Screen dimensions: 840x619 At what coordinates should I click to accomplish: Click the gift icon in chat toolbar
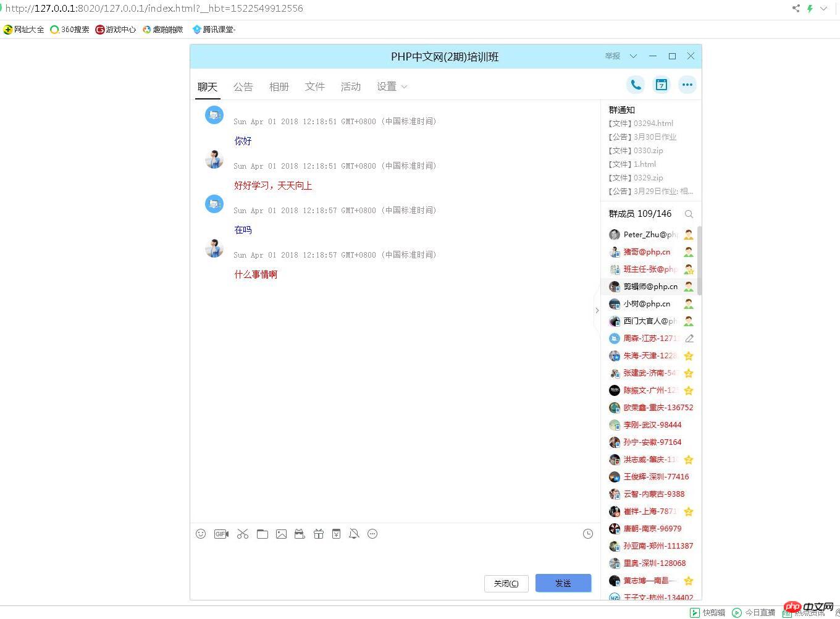[319, 534]
